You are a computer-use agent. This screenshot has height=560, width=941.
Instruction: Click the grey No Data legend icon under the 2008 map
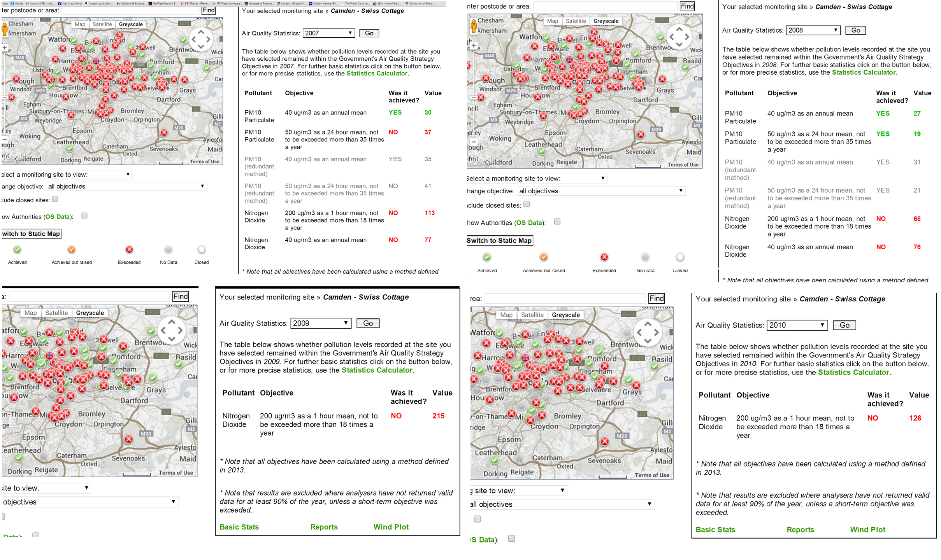point(645,257)
